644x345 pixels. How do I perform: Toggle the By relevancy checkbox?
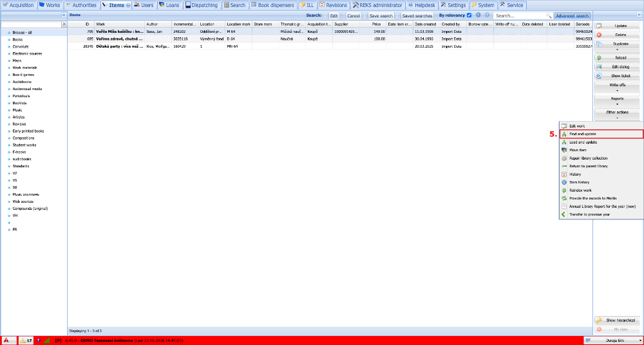(x=469, y=15)
